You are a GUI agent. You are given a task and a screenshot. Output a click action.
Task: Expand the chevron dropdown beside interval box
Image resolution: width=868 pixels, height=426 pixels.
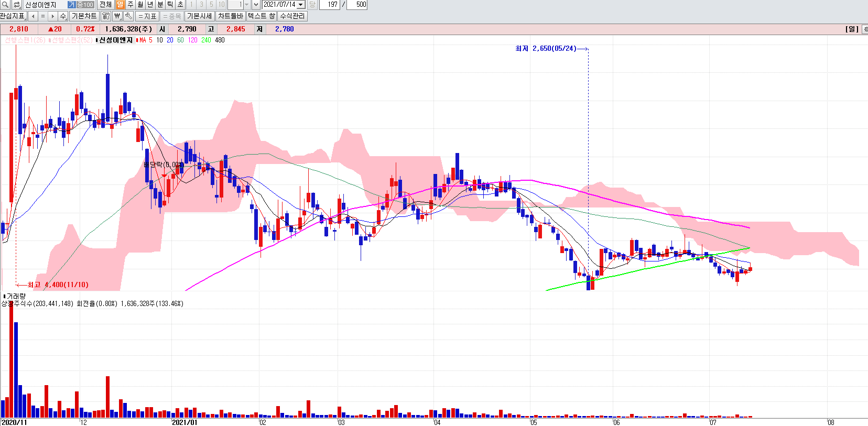(x=256, y=5)
